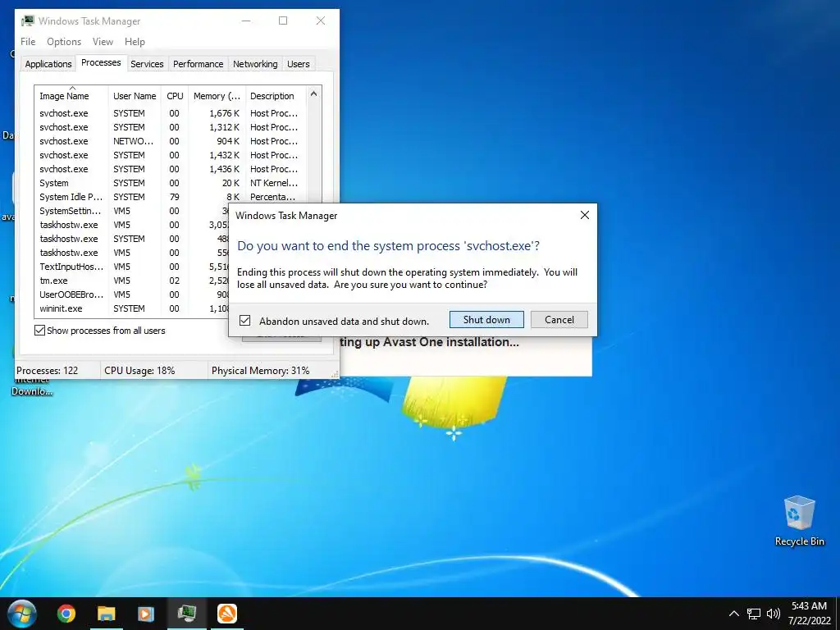Open File Explorer from the taskbar
Image resolution: width=840 pixels, height=630 pixels.
point(106,614)
